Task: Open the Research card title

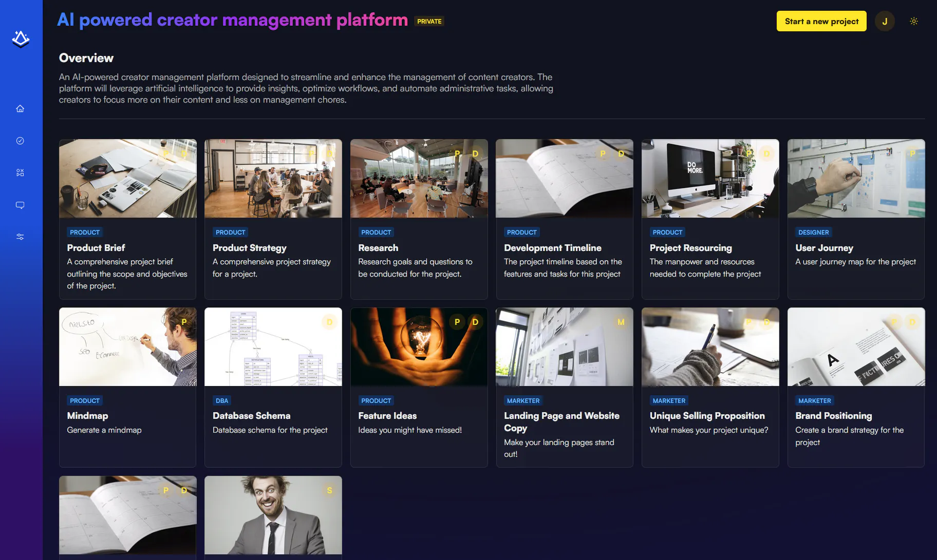Action: (x=378, y=248)
